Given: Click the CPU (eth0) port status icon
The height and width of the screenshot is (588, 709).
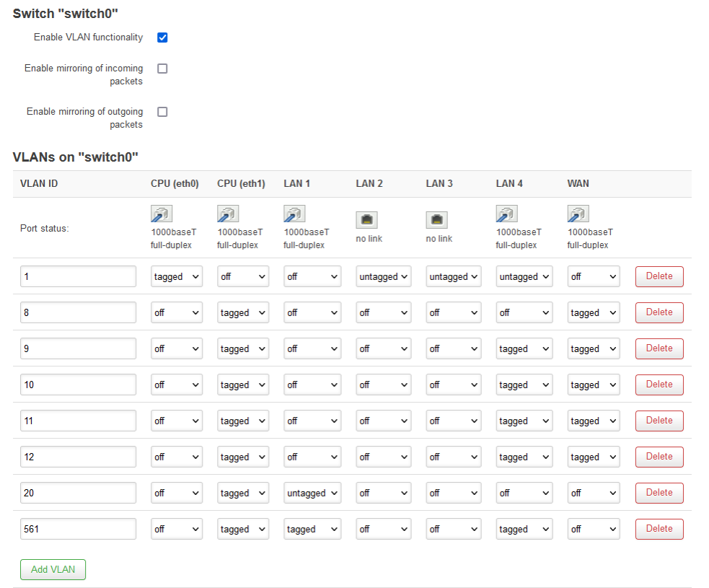Looking at the screenshot, I should [x=161, y=214].
